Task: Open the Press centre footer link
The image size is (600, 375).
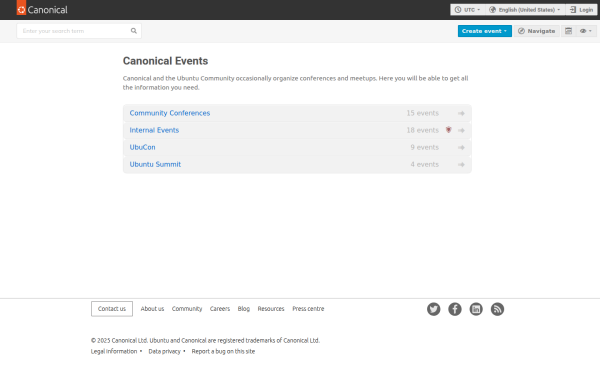Action: 308,308
